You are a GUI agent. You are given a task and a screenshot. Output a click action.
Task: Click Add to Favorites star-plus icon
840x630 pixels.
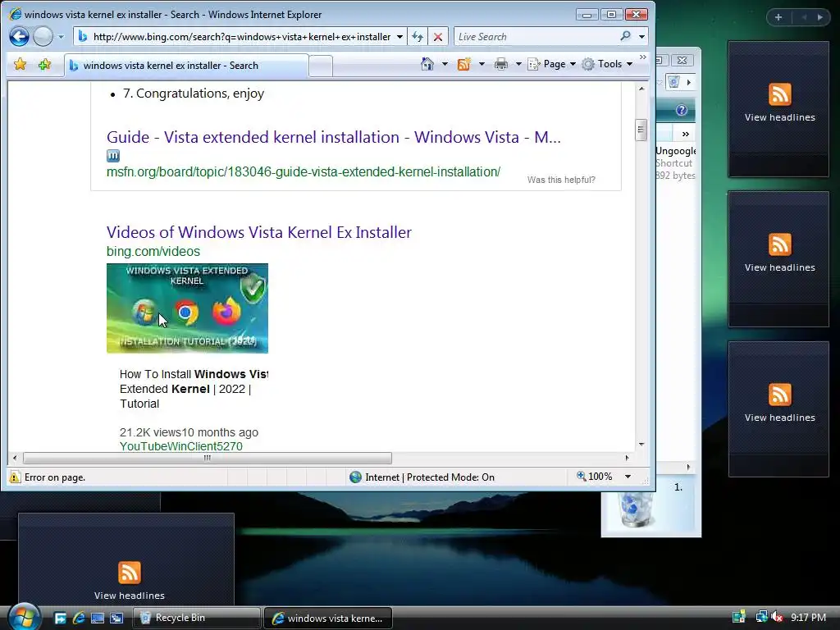[44, 65]
